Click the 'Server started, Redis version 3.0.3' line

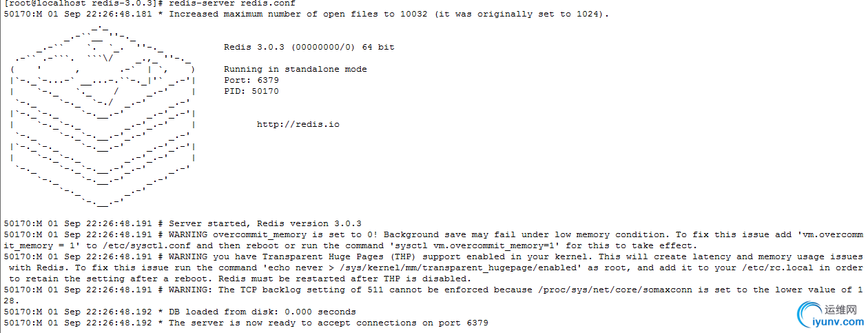pos(183,223)
